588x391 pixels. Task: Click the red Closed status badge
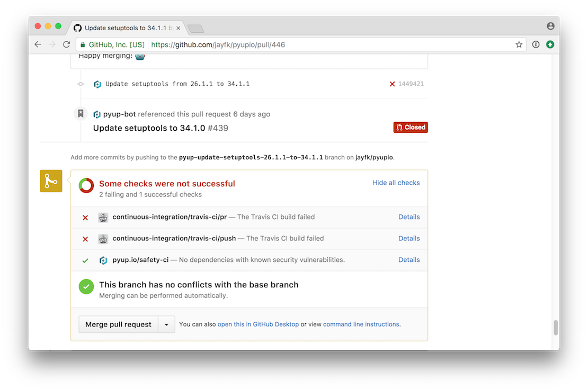[x=410, y=128]
